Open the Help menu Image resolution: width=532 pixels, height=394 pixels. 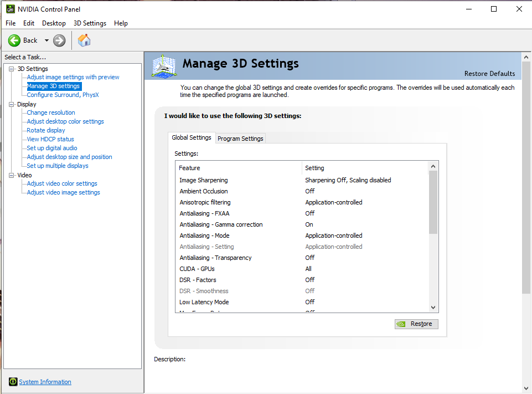point(121,23)
